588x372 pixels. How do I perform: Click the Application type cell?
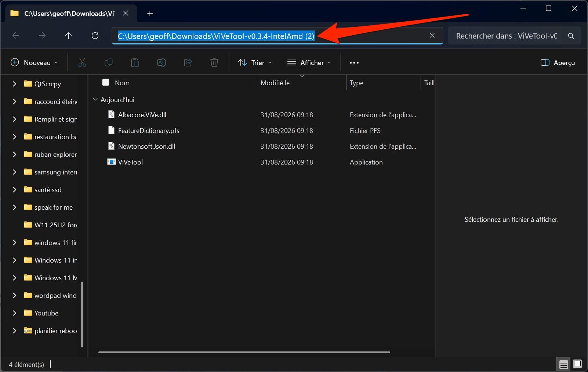pyautogui.click(x=366, y=162)
